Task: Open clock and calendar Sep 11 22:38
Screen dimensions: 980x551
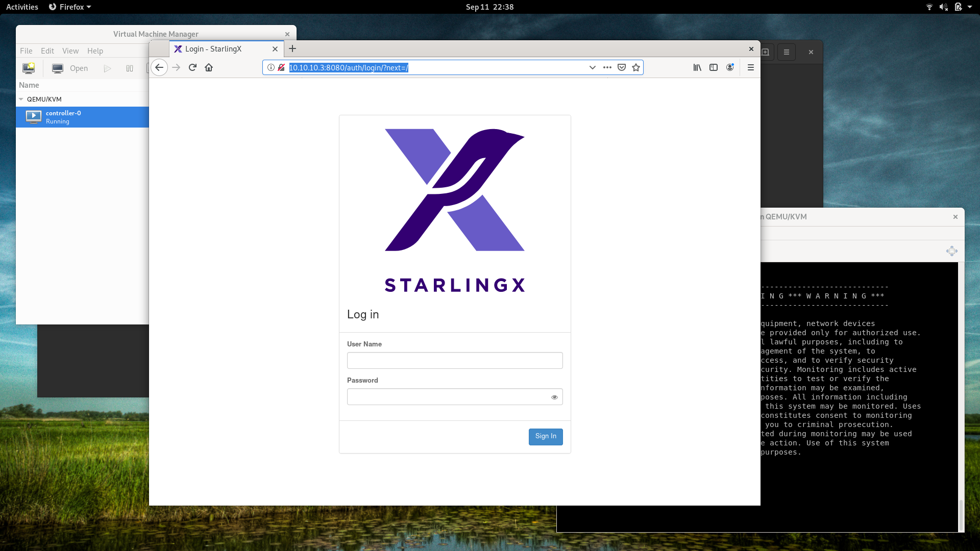Action: coord(489,7)
